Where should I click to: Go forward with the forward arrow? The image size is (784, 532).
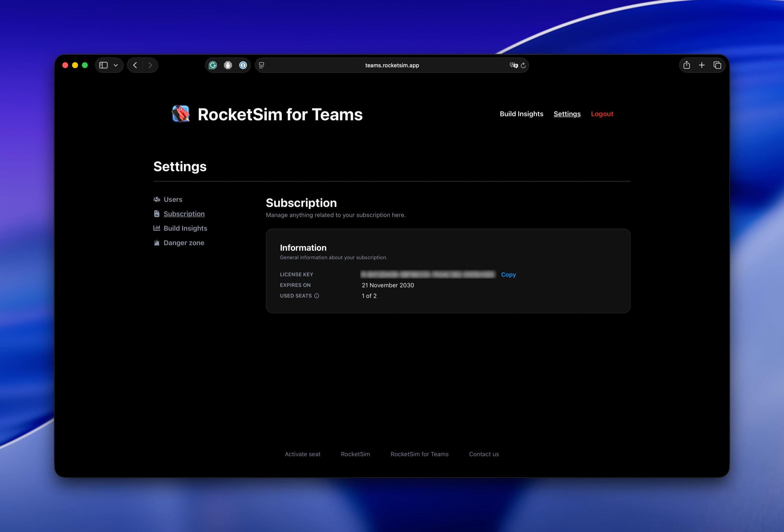[150, 65]
